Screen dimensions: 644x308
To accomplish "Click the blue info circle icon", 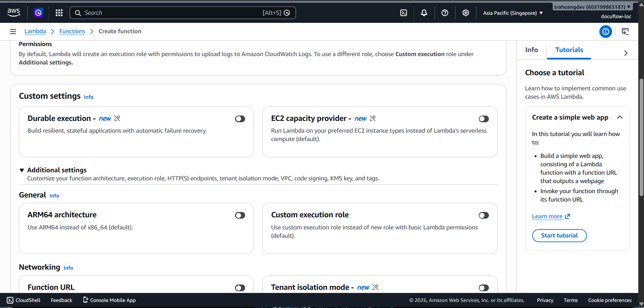I will 606,32.
